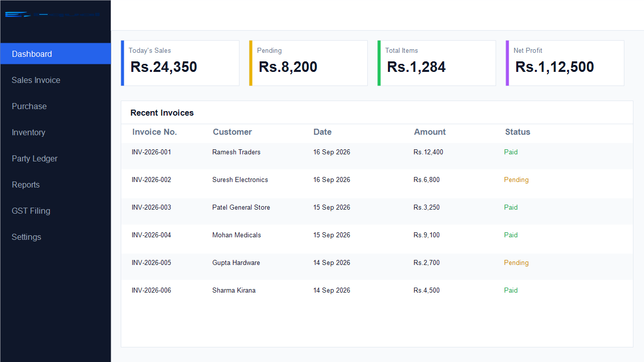Open invoice INV-2026-006 for Sharma Kirana
Image resolution: width=644 pixels, height=362 pixels.
coord(377,290)
